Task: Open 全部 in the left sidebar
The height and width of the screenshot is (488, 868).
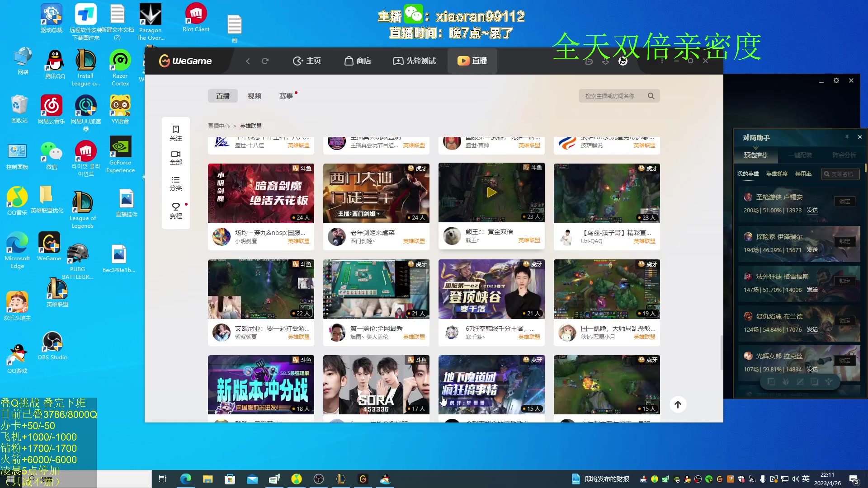Action: pyautogui.click(x=176, y=158)
